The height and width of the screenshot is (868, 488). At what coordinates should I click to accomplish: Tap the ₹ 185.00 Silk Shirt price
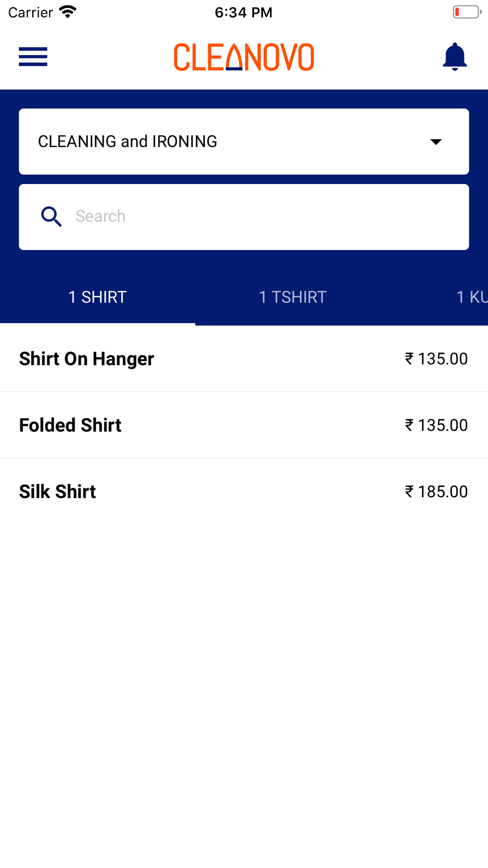click(436, 492)
